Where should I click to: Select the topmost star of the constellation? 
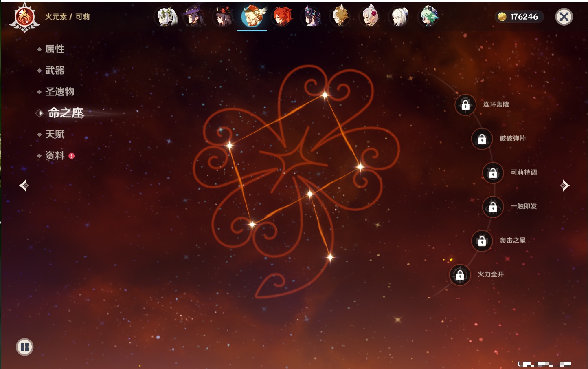325,95
